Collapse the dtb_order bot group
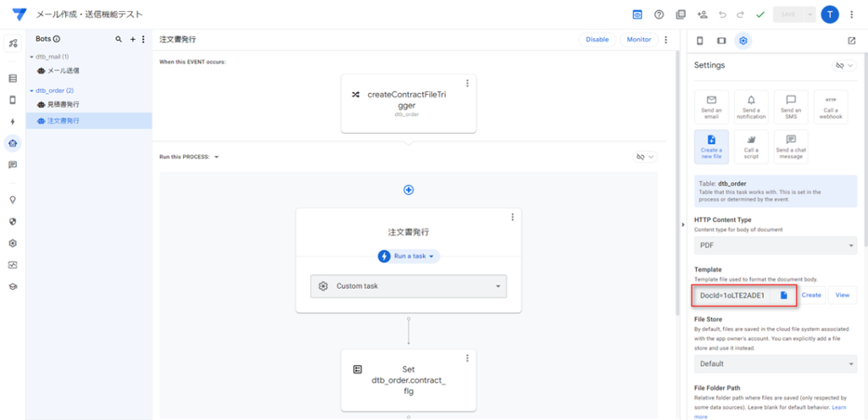Screen dimensions: 868x420 [x=31, y=91]
